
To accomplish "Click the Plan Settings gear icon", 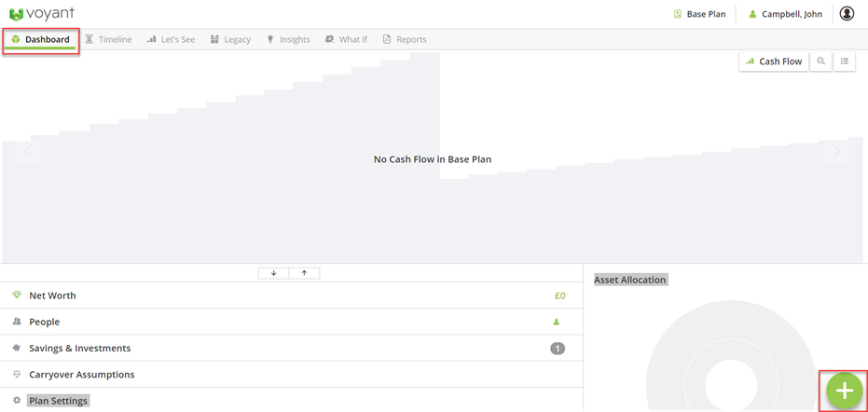I will point(17,401).
